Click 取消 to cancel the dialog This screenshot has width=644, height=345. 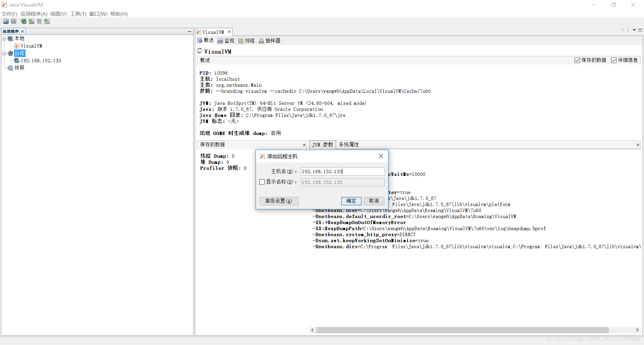coord(374,201)
